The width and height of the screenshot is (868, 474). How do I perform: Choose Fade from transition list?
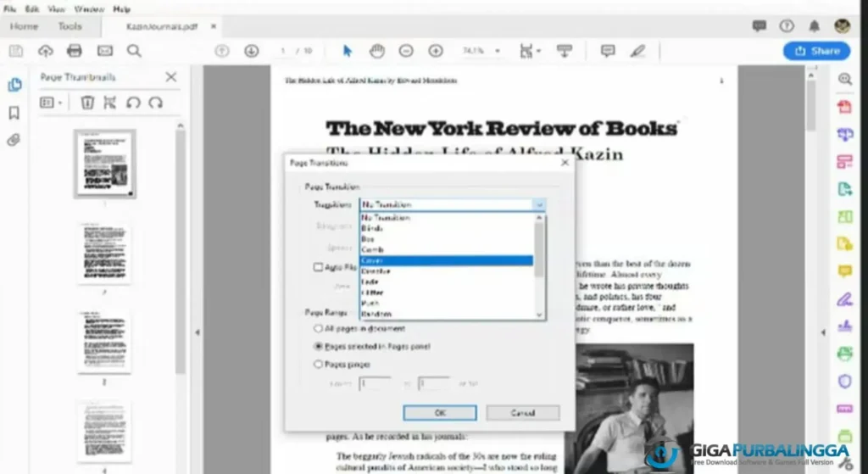pos(447,282)
